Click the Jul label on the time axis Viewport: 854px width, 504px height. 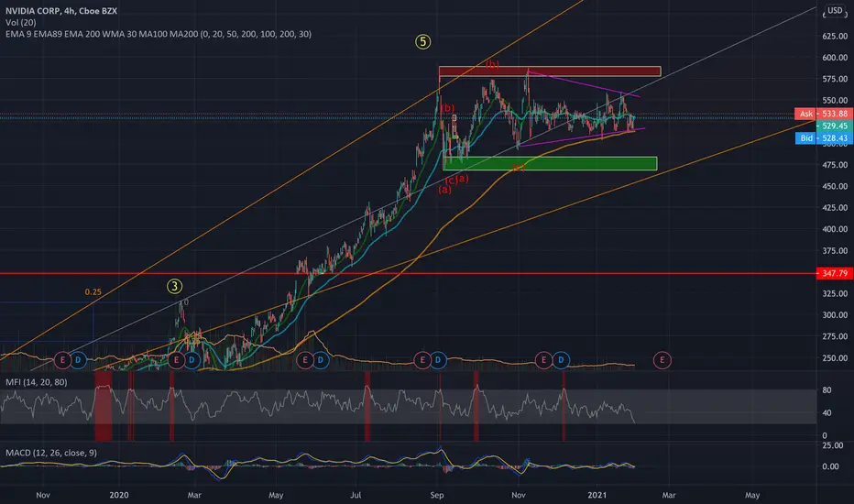pyautogui.click(x=356, y=495)
